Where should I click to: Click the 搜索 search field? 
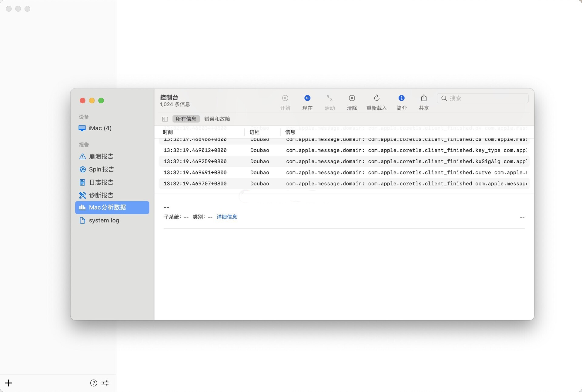click(483, 98)
